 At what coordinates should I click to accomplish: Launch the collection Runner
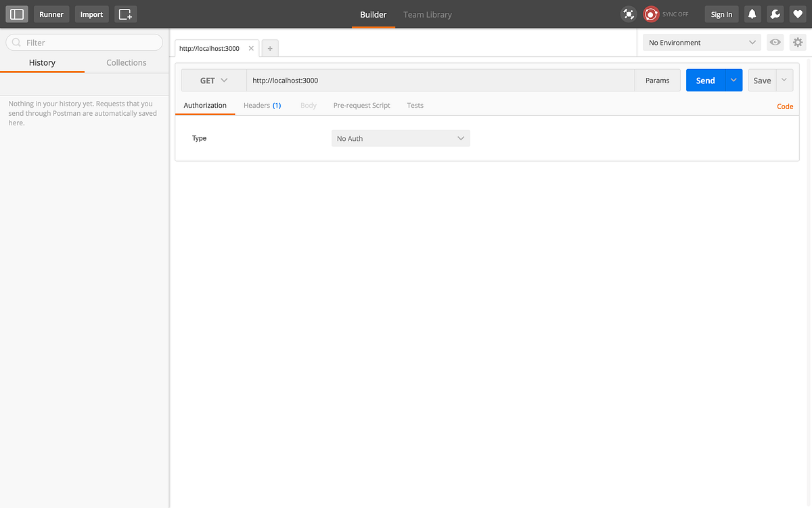tap(51, 14)
